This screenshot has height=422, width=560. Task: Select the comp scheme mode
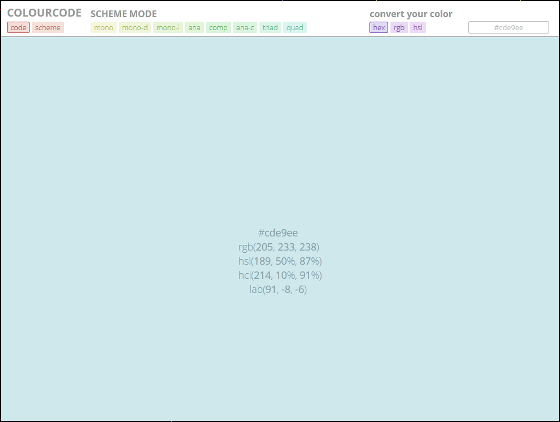pos(218,27)
